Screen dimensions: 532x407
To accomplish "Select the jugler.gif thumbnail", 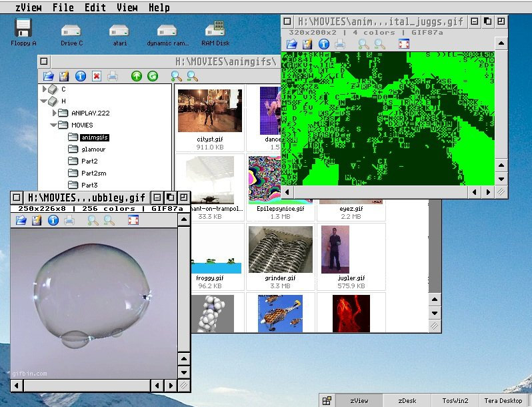I will (x=335, y=250).
